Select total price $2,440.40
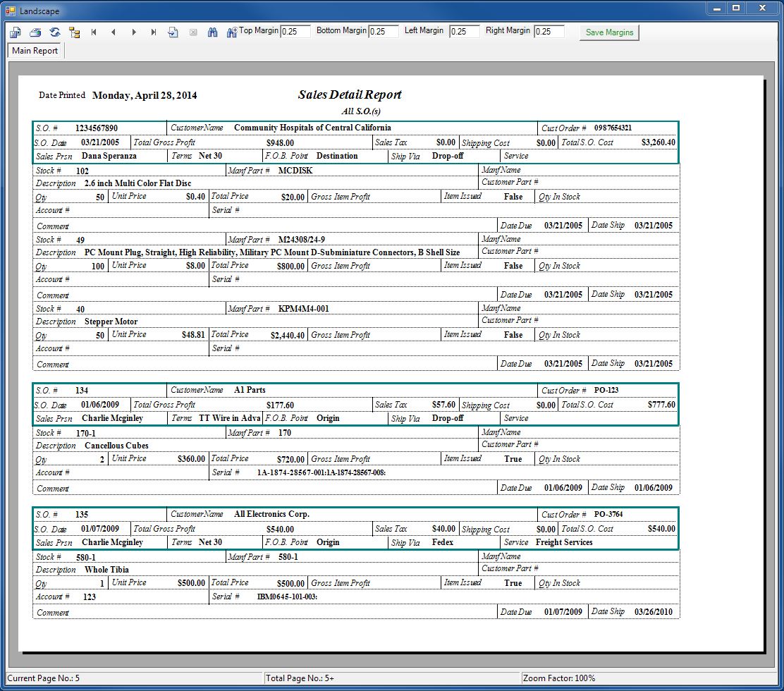The width and height of the screenshot is (784, 691). click(x=288, y=335)
